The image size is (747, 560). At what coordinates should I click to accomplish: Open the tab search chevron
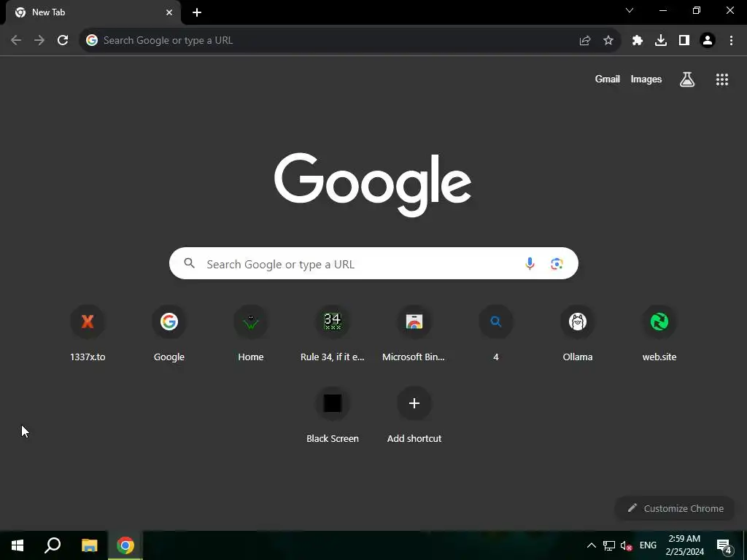pyautogui.click(x=630, y=10)
